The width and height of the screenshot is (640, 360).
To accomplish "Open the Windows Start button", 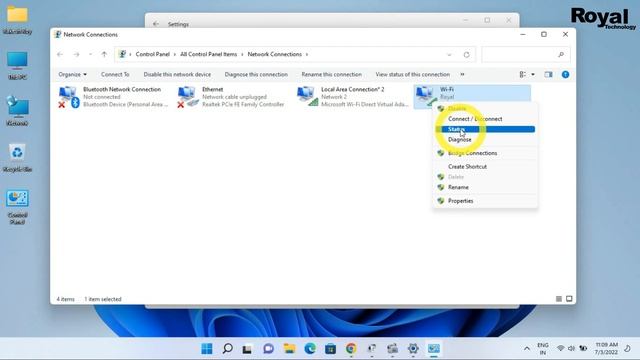I will [x=207, y=349].
